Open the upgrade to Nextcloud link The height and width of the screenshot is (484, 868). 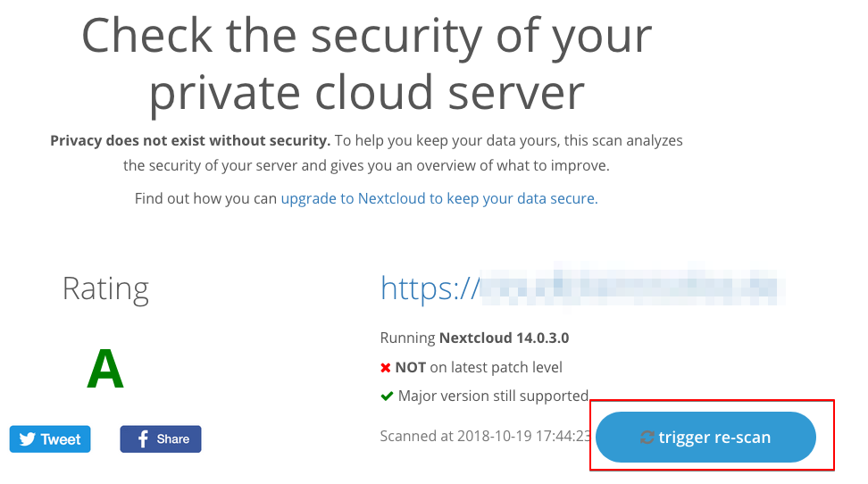tap(439, 198)
